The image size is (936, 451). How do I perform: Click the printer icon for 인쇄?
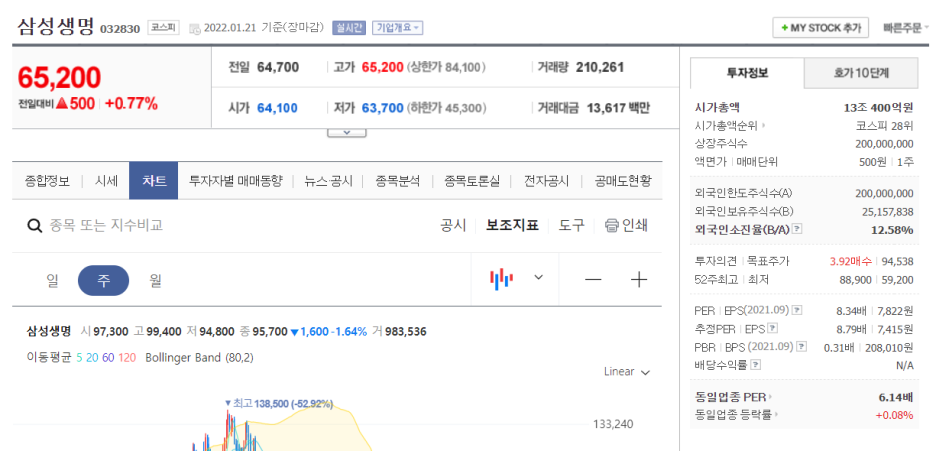click(611, 226)
